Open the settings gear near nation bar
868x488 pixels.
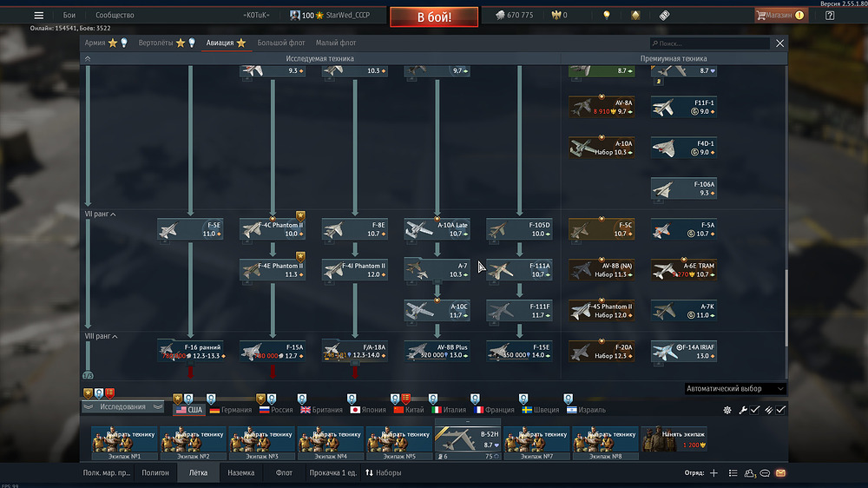727,410
